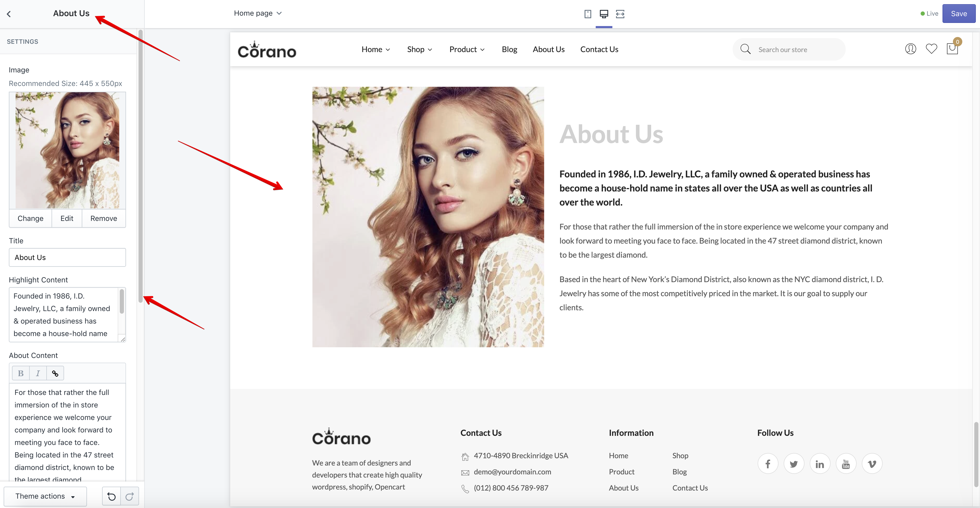Open the user account icon
The image size is (980, 508).
[910, 49]
